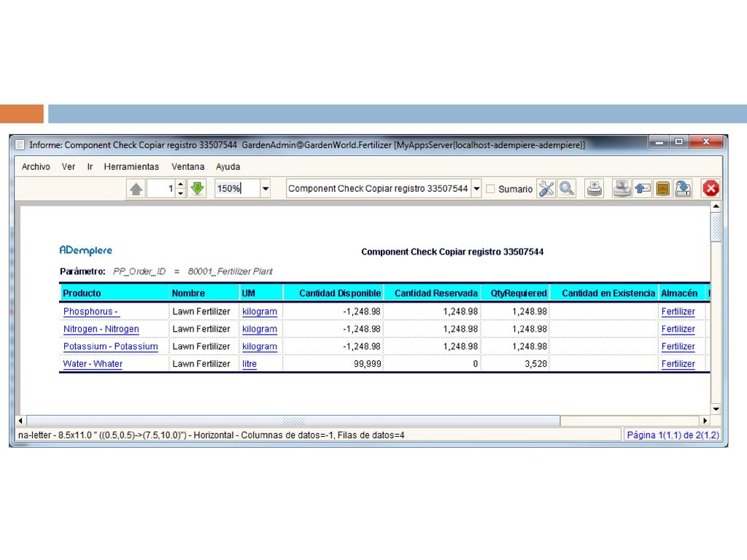The height and width of the screenshot is (560, 747).
Task: Open the Herramientas menu
Action: tap(131, 167)
